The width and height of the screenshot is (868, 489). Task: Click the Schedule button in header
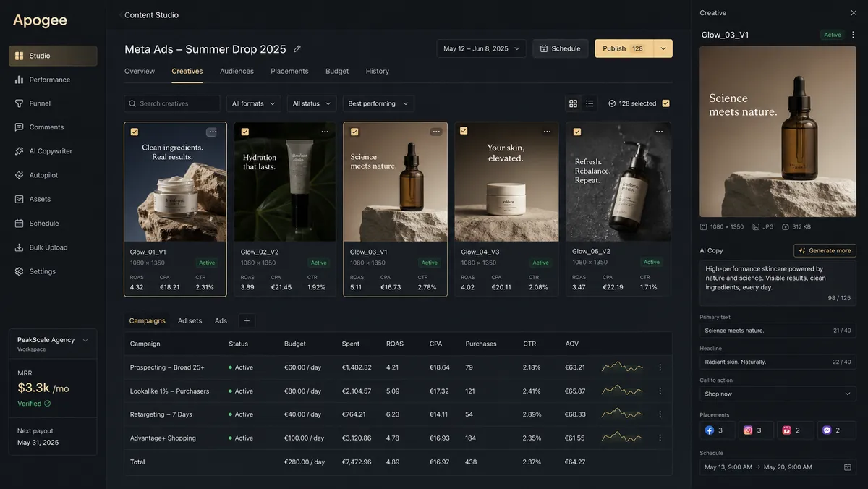(561, 48)
